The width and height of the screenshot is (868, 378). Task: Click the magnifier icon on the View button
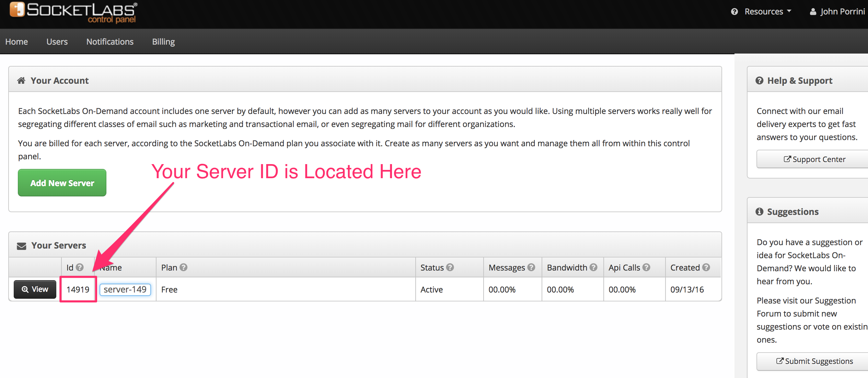tap(25, 289)
